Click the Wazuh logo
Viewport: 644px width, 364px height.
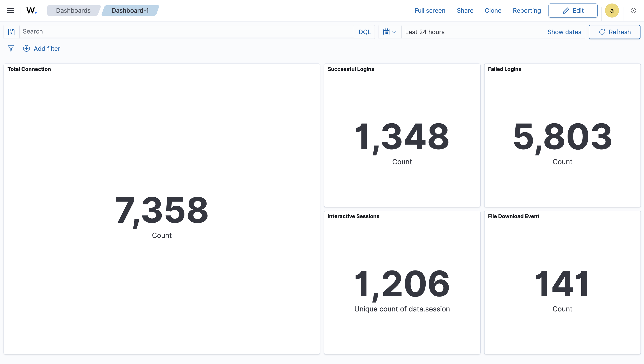tap(31, 11)
